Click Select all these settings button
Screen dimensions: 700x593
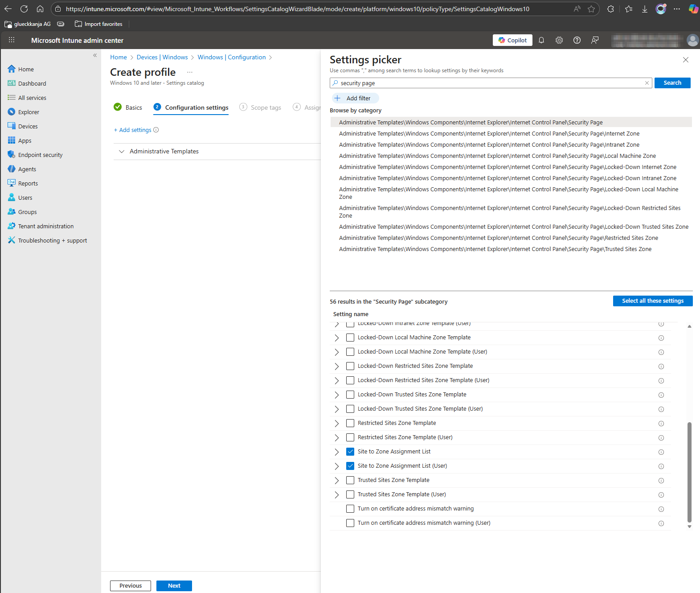click(x=652, y=301)
